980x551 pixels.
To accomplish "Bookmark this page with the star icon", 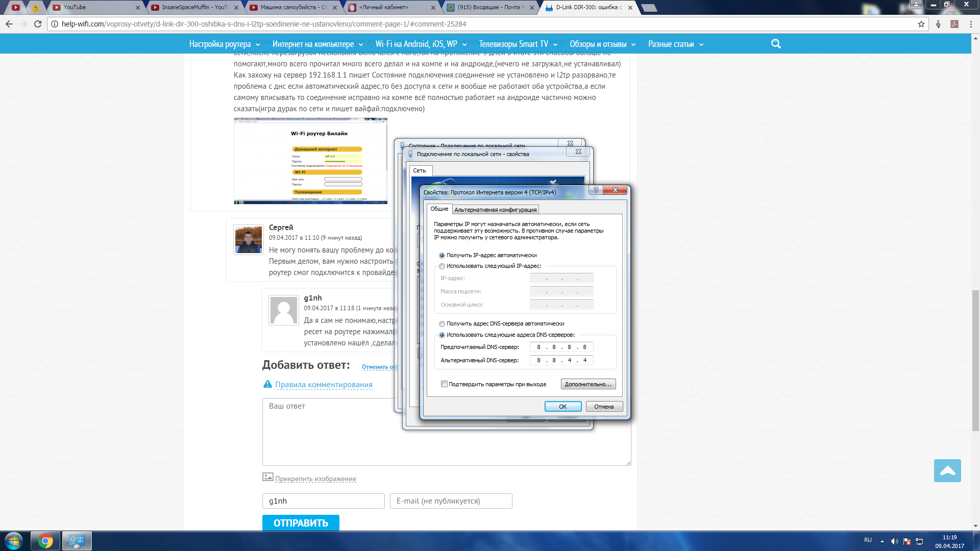I will click(921, 24).
